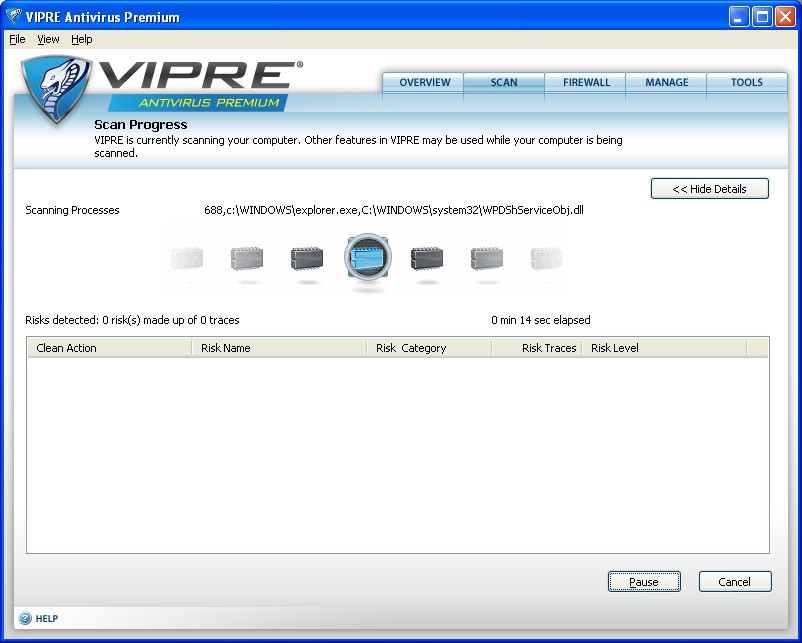Click the Risks detected summary text
802x643 pixels.
pos(132,320)
